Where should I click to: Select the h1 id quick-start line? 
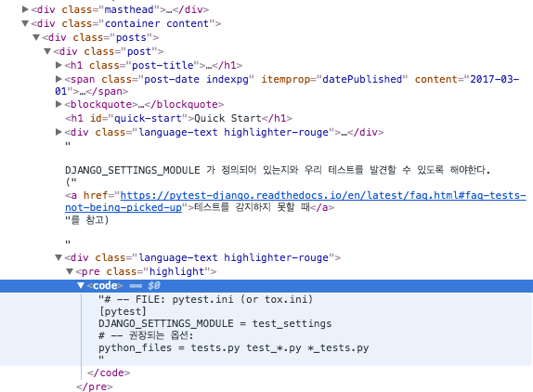(x=178, y=118)
